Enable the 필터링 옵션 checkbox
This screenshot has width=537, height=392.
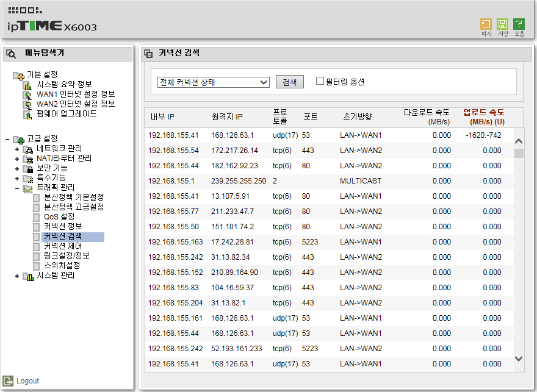[320, 81]
